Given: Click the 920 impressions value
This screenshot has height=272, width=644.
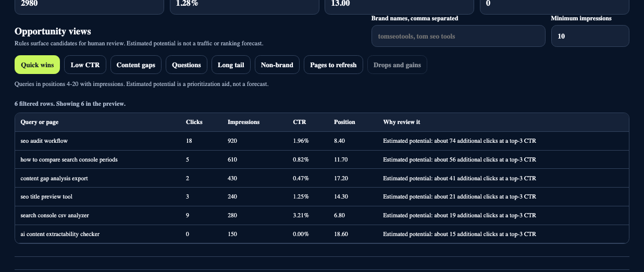Looking at the screenshot, I should coord(232,141).
